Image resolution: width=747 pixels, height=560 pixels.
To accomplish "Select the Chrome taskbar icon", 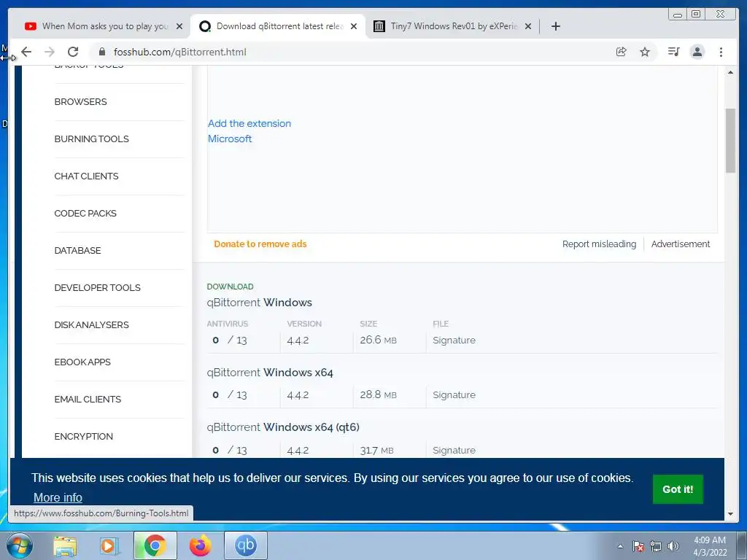I will click(x=155, y=545).
